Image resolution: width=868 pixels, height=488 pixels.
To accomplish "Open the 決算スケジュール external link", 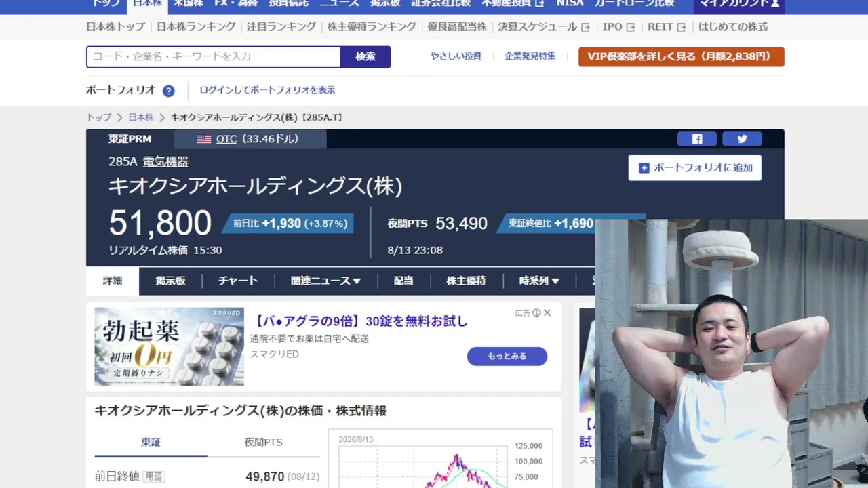I will [x=544, y=27].
